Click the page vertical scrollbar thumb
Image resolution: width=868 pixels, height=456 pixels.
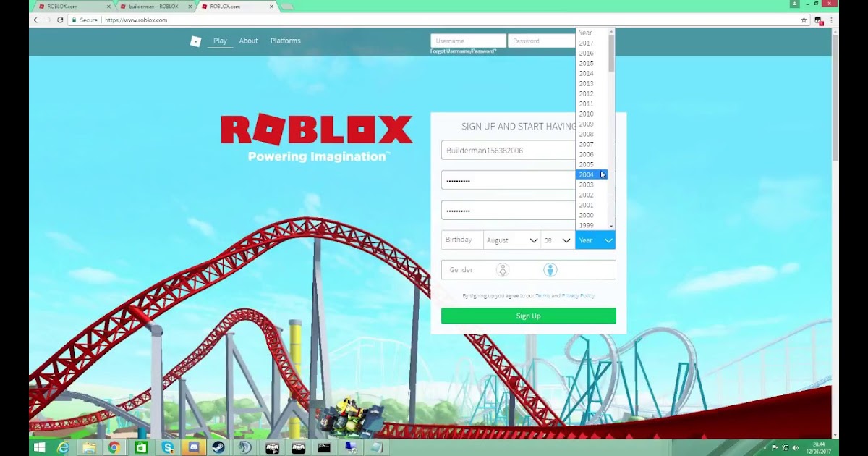click(835, 98)
